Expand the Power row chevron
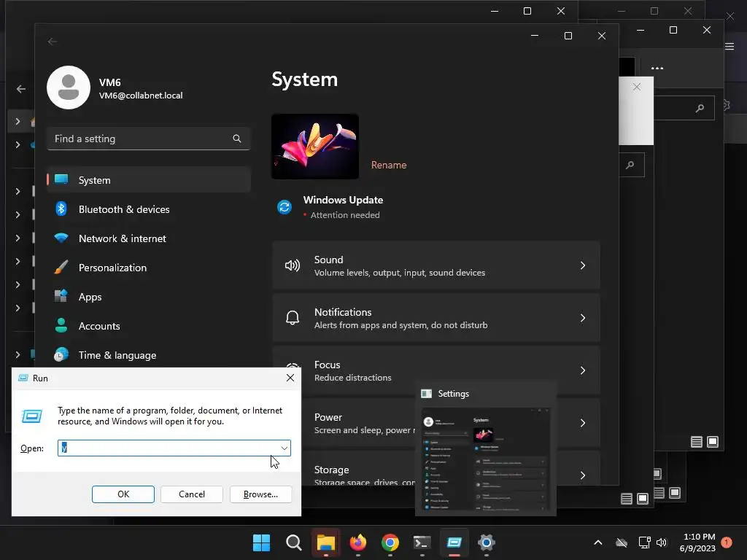Viewport: 747px width, 560px height. pyautogui.click(x=583, y=423)
